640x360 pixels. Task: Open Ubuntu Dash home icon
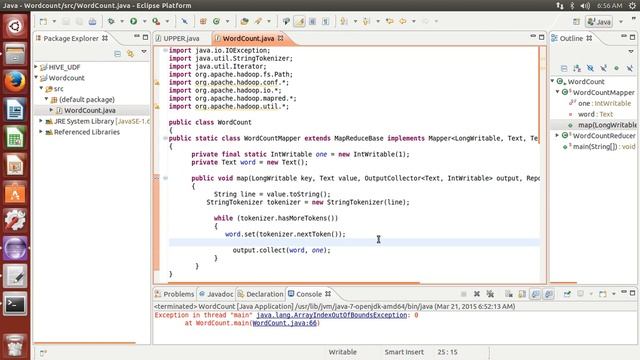click(x=15, y=26)
